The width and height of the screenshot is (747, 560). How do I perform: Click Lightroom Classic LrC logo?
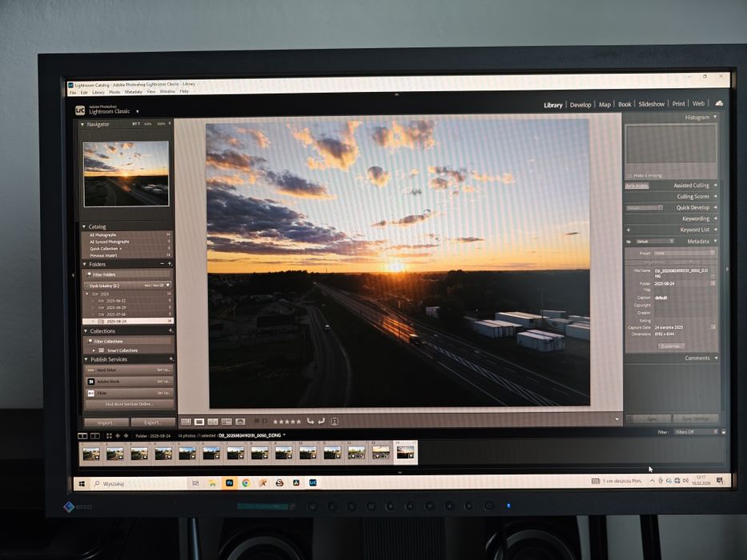[x=80, y=110]
